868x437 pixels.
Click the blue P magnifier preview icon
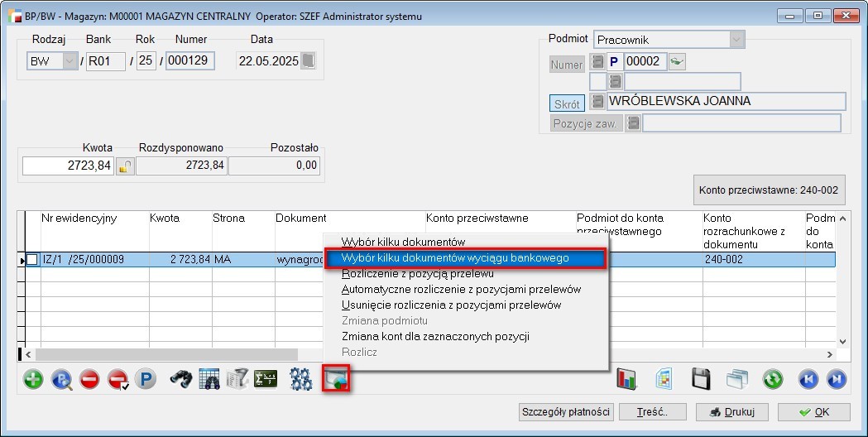coord(61,380)
